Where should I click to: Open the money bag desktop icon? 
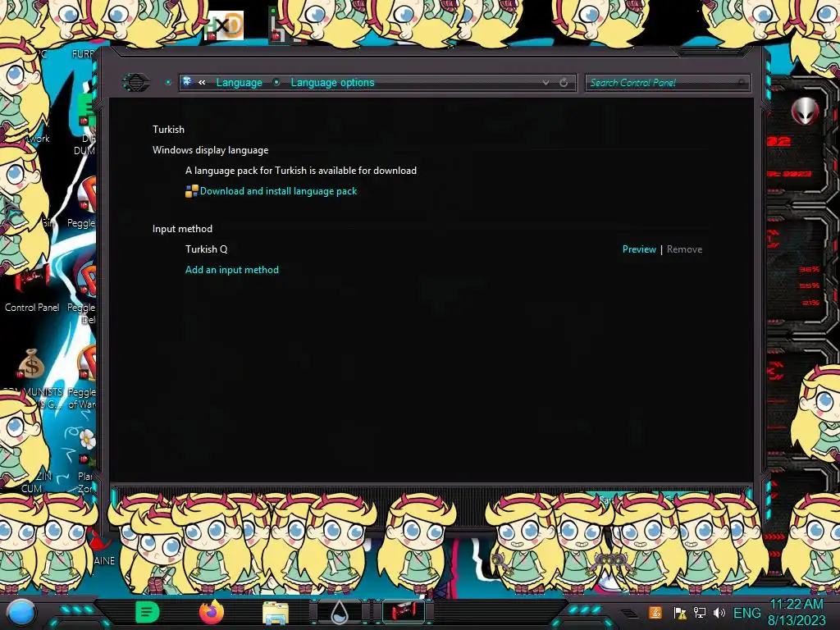tap(31, 364)
